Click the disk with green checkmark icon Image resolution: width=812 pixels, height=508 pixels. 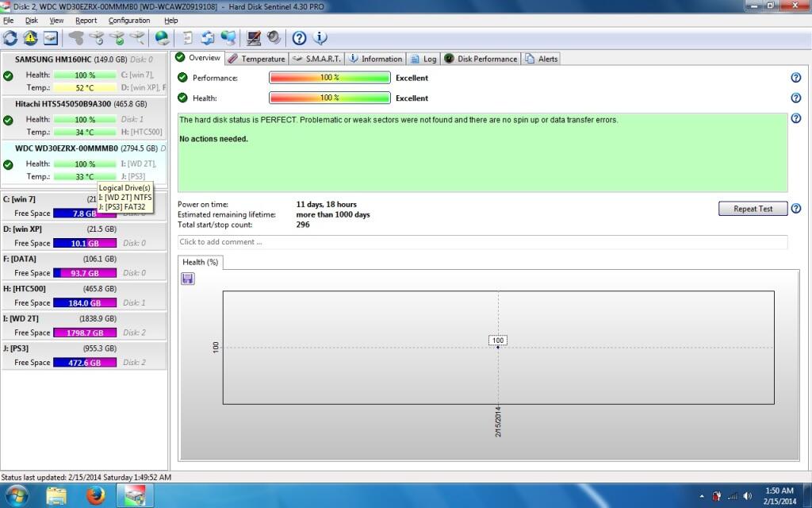pyautogui.click(x=117, y=38)
